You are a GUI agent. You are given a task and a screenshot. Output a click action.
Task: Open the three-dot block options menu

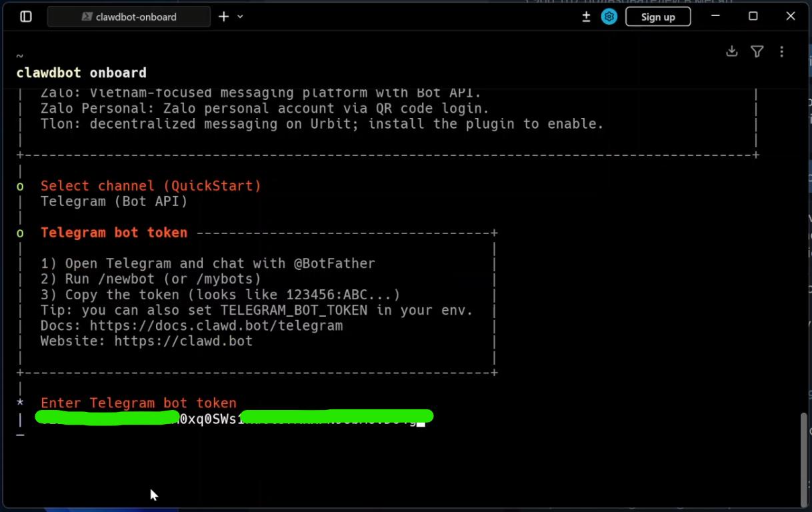point(781,51)
